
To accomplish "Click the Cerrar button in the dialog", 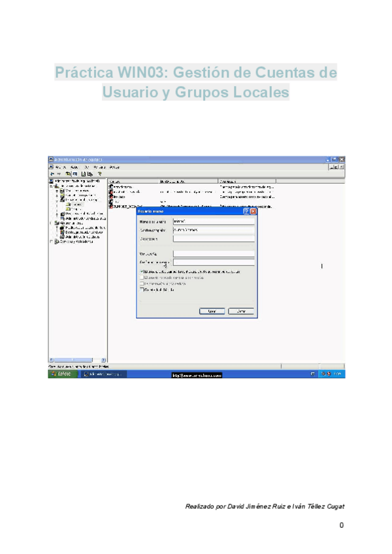I will 242,311.
